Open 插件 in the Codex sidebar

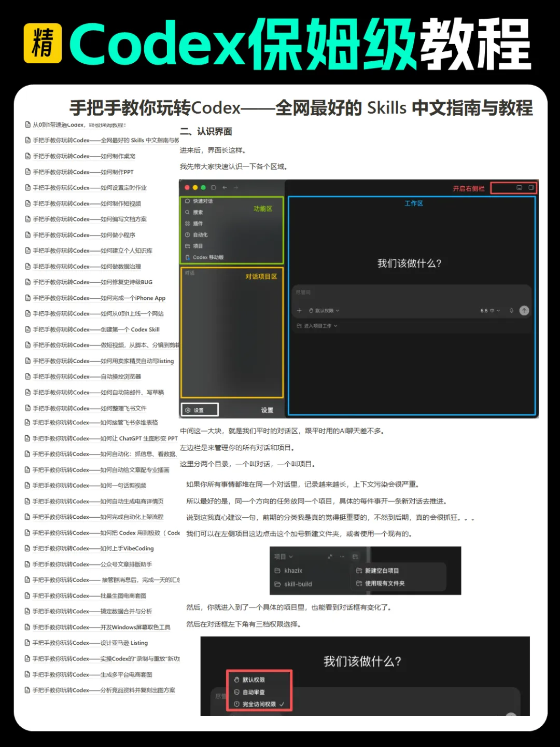(x=194, y=224)
